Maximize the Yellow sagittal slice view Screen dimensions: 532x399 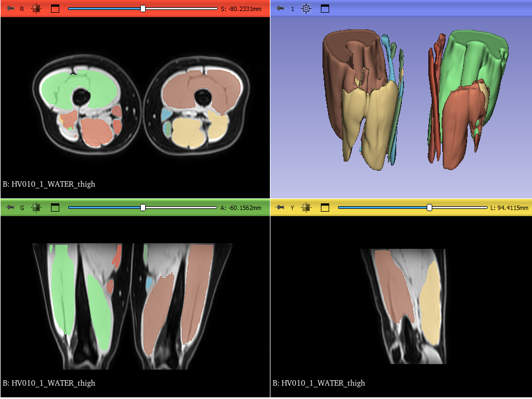[325, 207]
